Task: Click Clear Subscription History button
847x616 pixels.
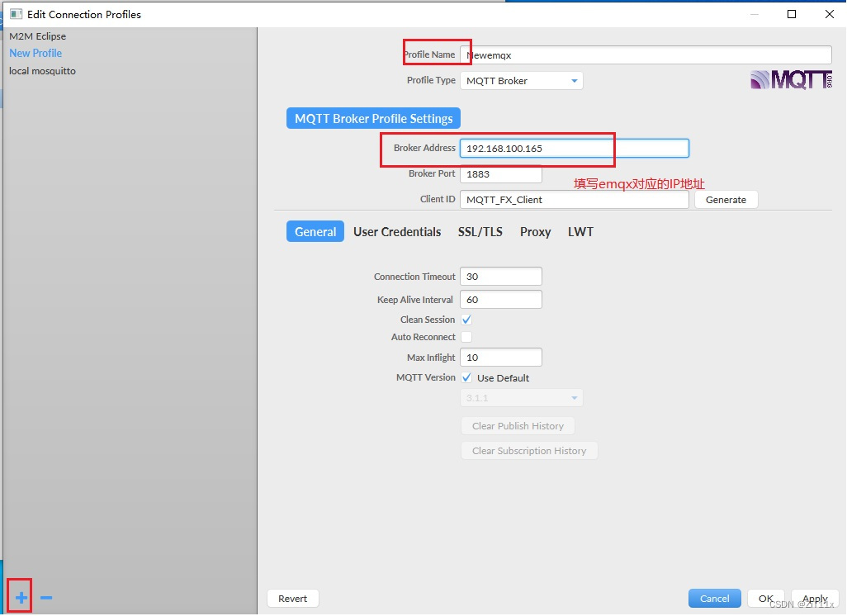Action: coord(529,451)
